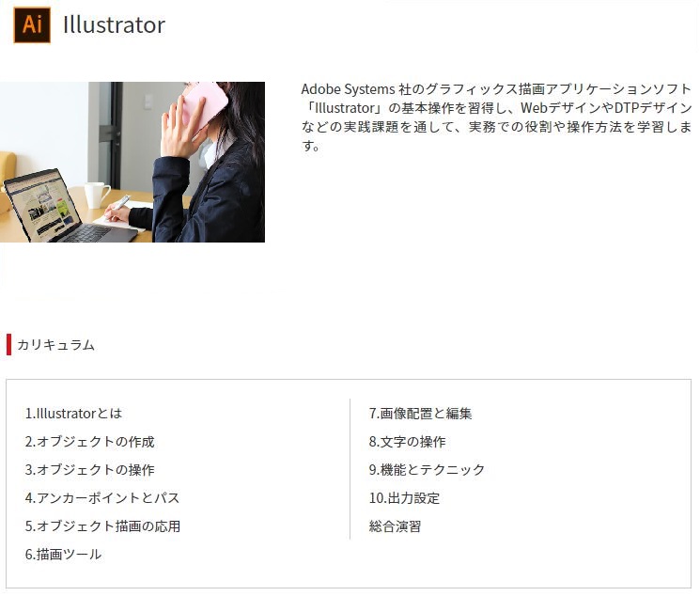Choose 8.文字の操作 from the list
Viewport: 700px width, 596px height.
pos(407,442)
